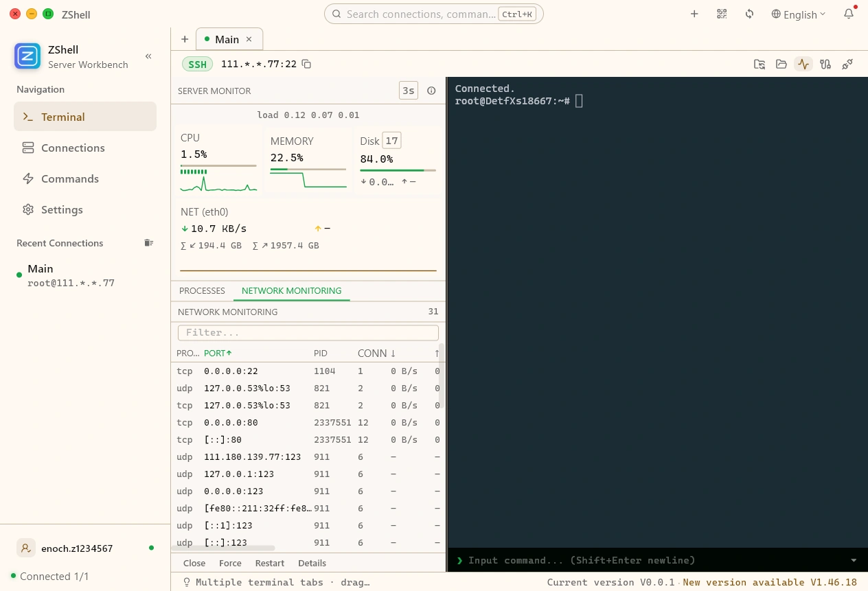The height and width of the screenshot is (591, 868).
Task: Switch to the PROCESSES tab
Action: 202,291
